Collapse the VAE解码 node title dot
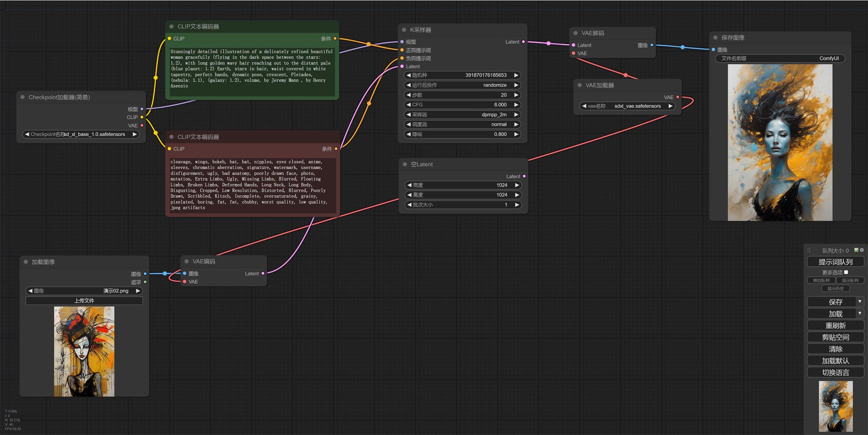 pos(575,33)
